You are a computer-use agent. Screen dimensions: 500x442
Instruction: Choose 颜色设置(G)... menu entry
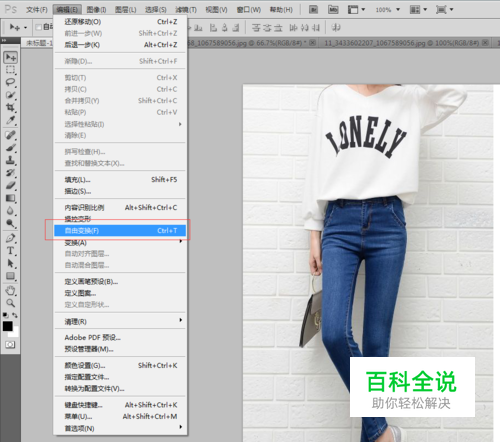pos(121,365)
